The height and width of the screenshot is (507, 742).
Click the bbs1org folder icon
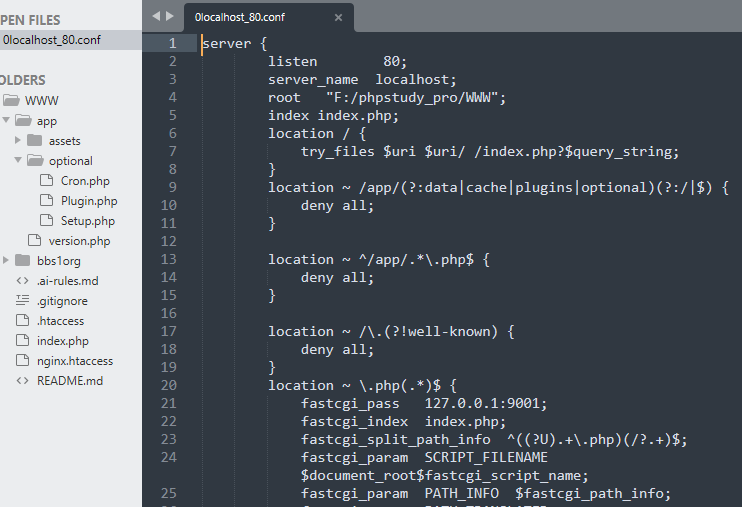point(22,260)
